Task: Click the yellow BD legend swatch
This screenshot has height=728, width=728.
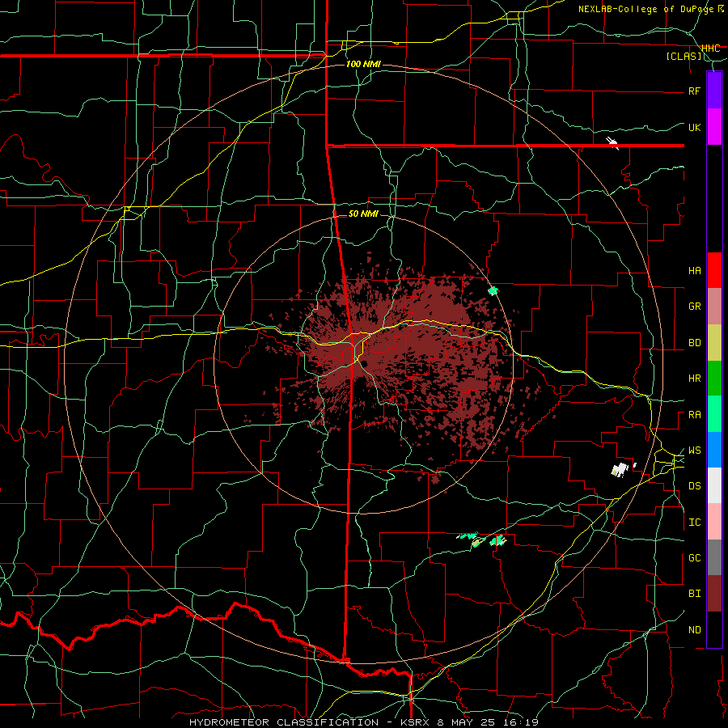Action: 714,343
